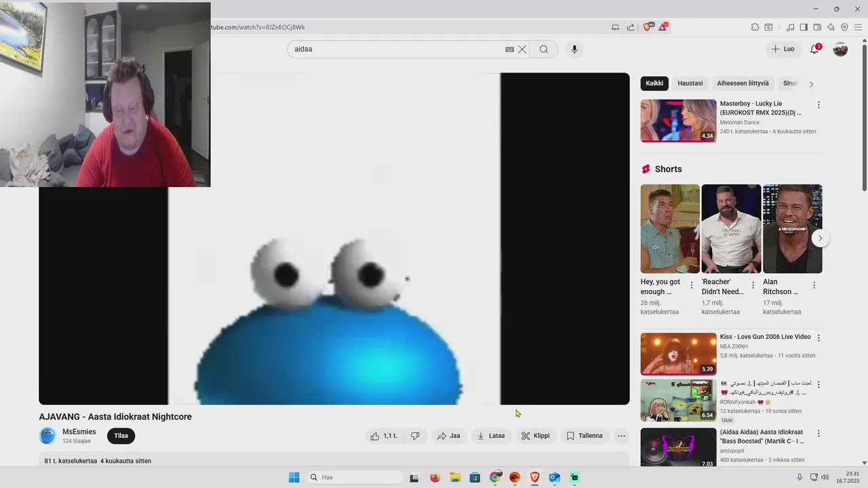Open the Brave Shields lion icon
868x488 pixels.
(647, 27)
